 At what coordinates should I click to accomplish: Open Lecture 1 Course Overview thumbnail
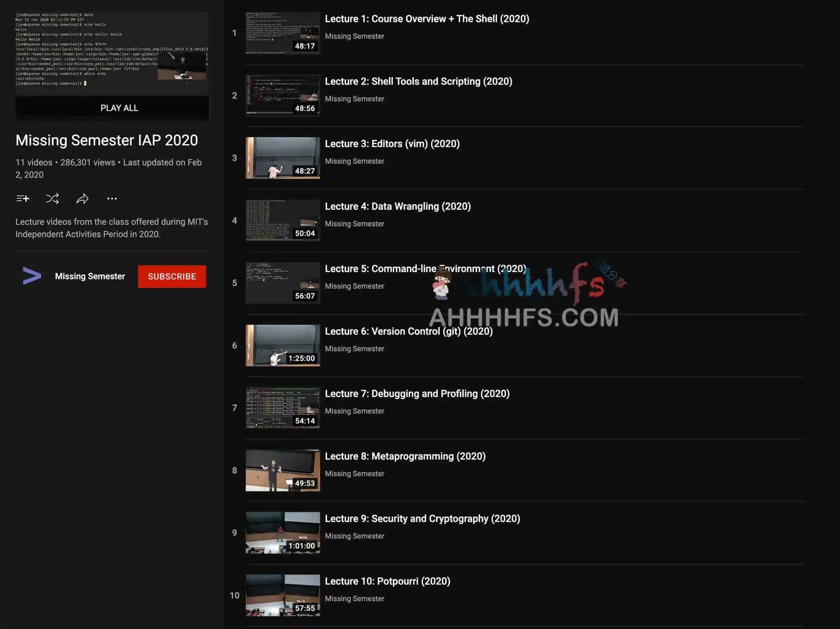point(282,33)
